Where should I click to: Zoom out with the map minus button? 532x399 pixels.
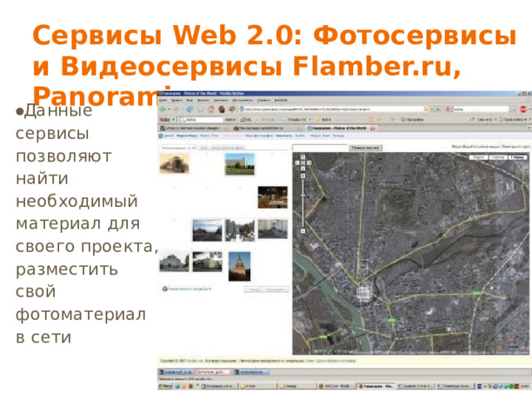click(303, 231)
